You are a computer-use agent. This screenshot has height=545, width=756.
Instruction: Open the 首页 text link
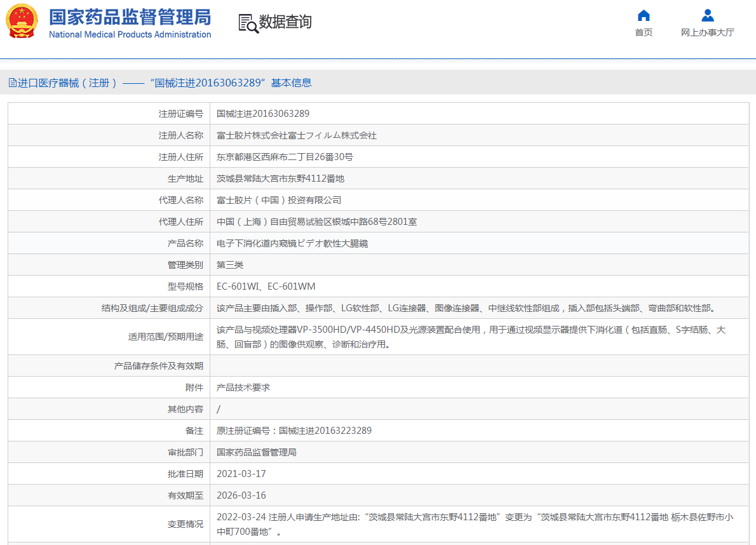click(644, 32)
